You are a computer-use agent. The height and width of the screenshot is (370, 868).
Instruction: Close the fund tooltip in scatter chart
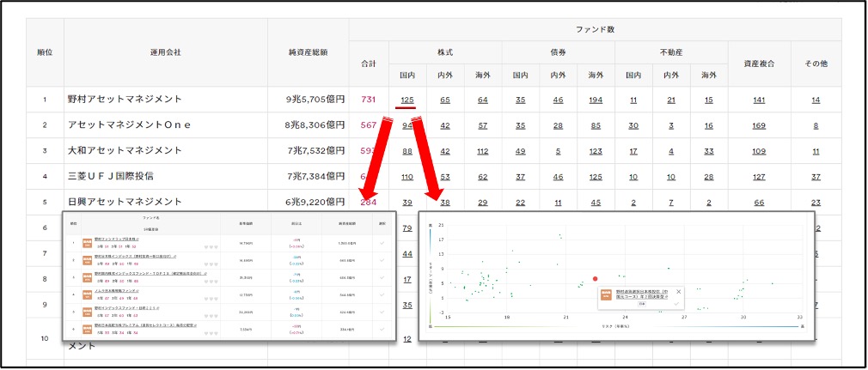click(x=679, y=291)
